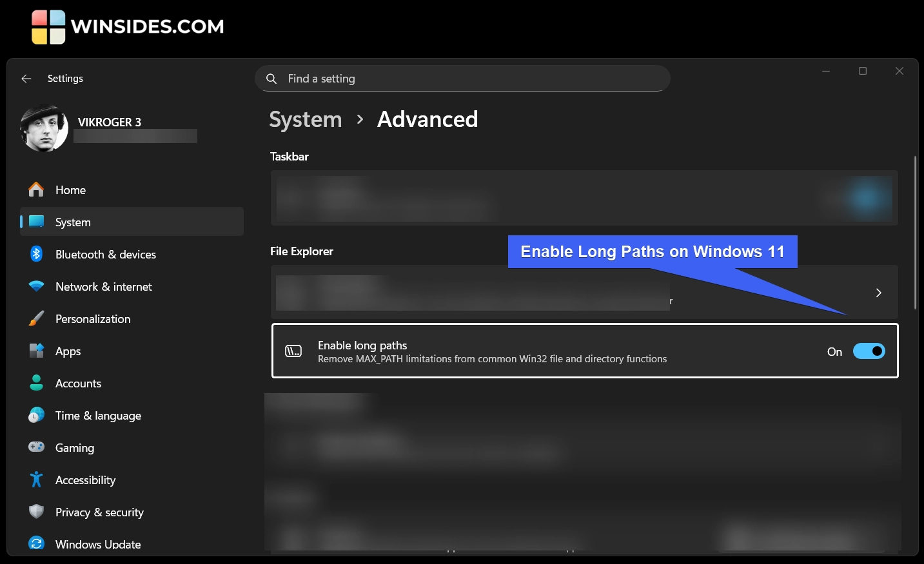Disable the Enable long paths toggle
The height and width of the screenshot is (564, 924).
869,351
